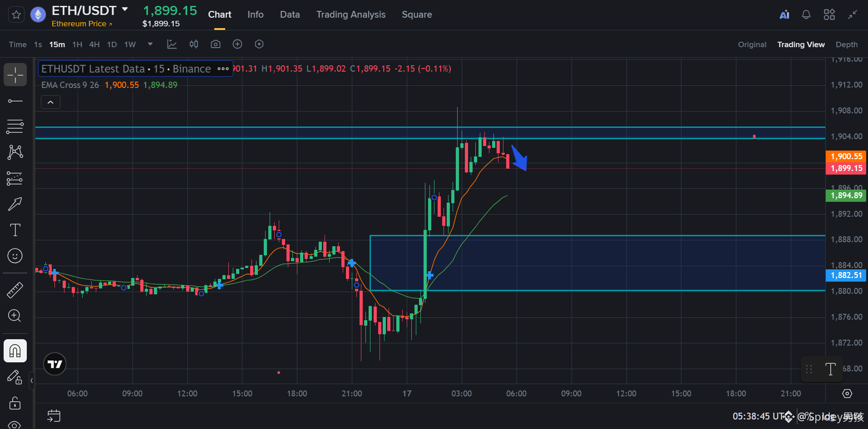The height and width of the screenshot is (429, 868).
Task: Collapse fullscreen chart view icon
Action: [x=853, y=15]
